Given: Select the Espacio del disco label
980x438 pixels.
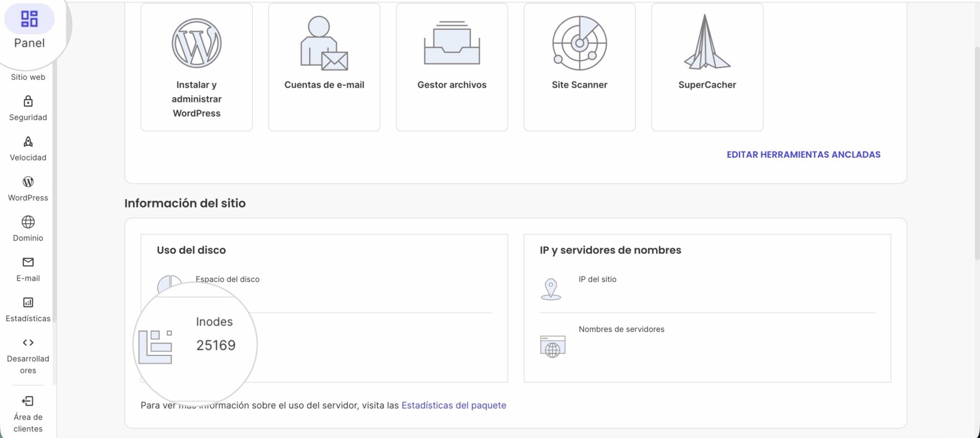Looking at the screenshot, I should coord(227,279).
